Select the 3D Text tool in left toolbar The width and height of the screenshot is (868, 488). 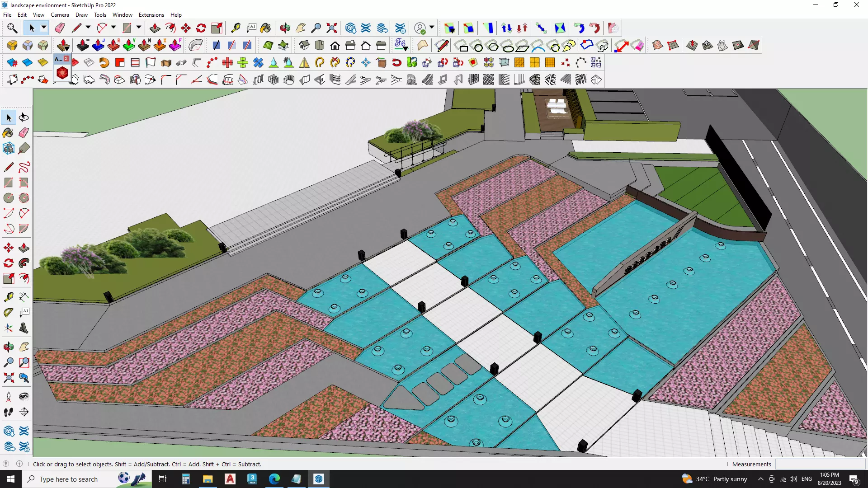click(24, 328)
